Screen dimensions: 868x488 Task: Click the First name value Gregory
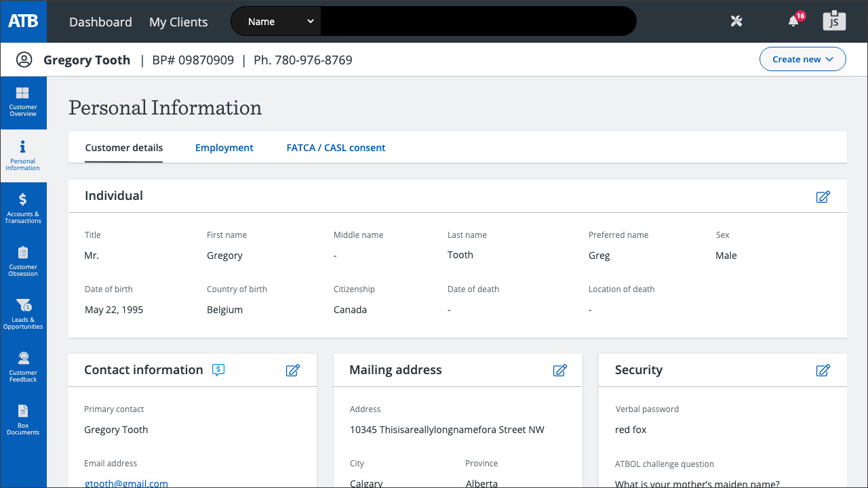point(224,256)
